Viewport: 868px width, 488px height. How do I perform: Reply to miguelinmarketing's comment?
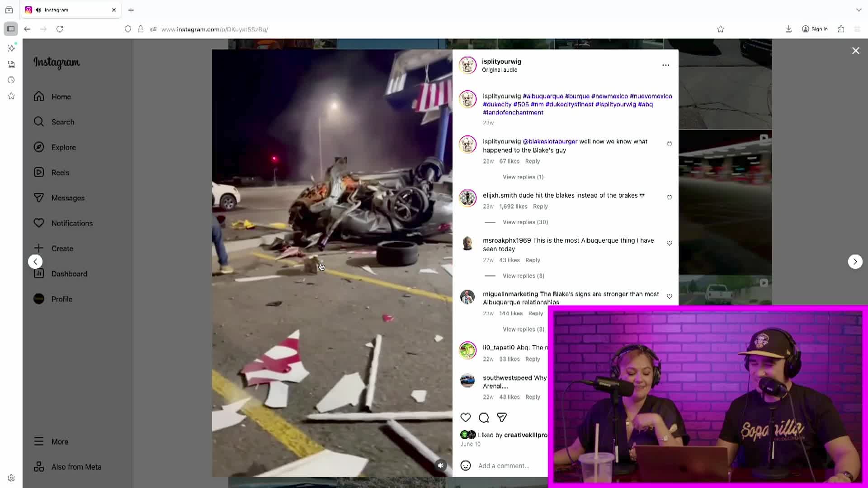535,314
